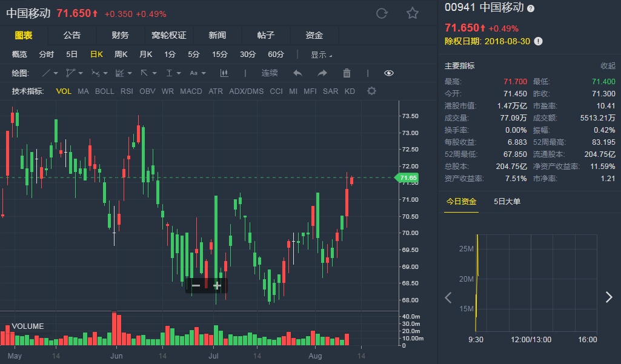The height and width of the screenshot is (364, 621).
Task: Switch to the 公告 tab
Action: tap(71, 35)
